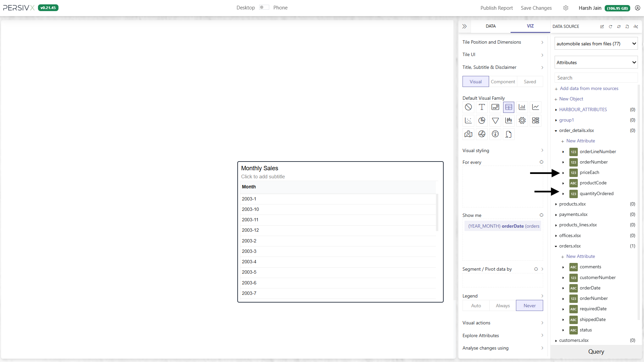The image size is (644, 362).
Task: Select the Map pin visual icon
Action: pos(468,134)
